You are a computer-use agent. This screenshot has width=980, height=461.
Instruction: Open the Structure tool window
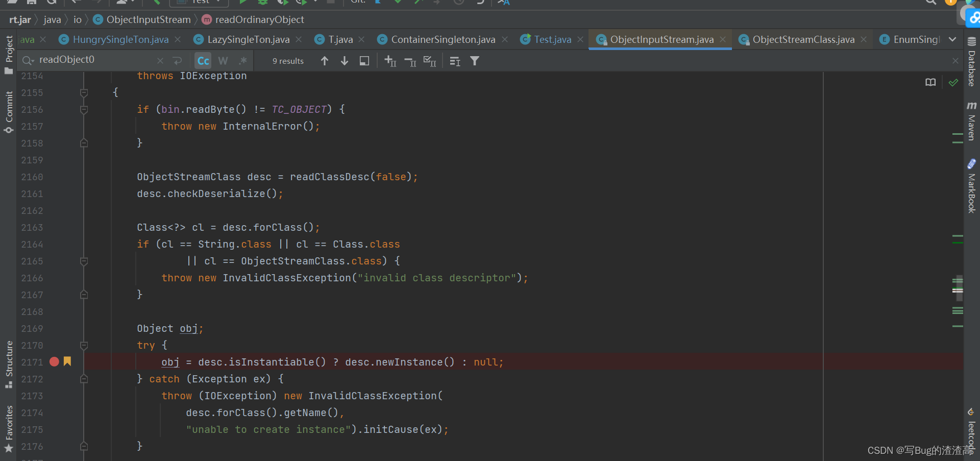click(x=9, y=364)
